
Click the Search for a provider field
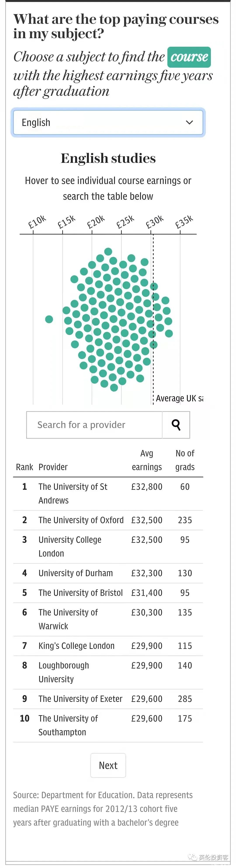tap(94, 425)
